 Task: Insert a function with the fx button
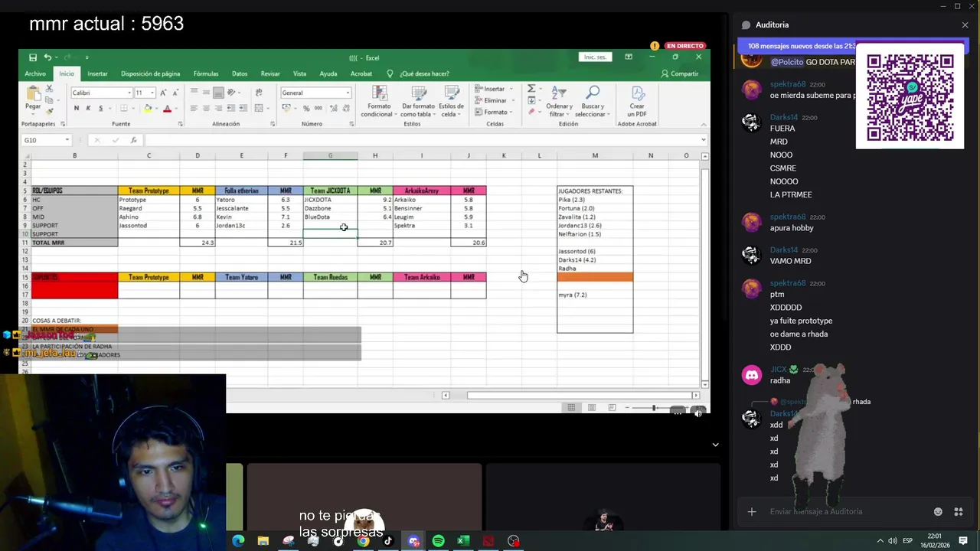133,140
